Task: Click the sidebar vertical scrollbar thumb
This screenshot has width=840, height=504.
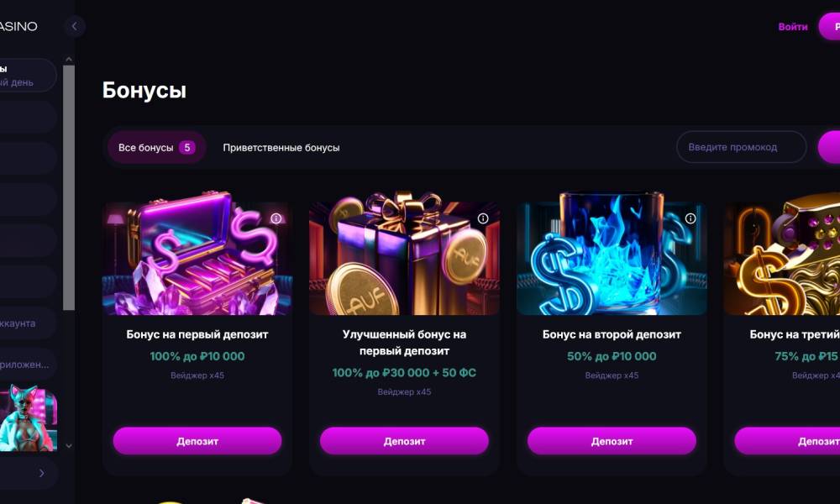Action: [x=69, y=188]
